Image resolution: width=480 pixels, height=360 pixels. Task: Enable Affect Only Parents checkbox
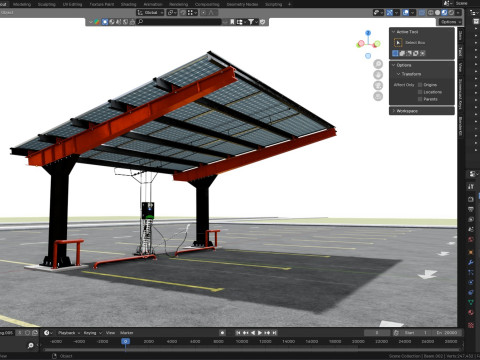(420, 99)
